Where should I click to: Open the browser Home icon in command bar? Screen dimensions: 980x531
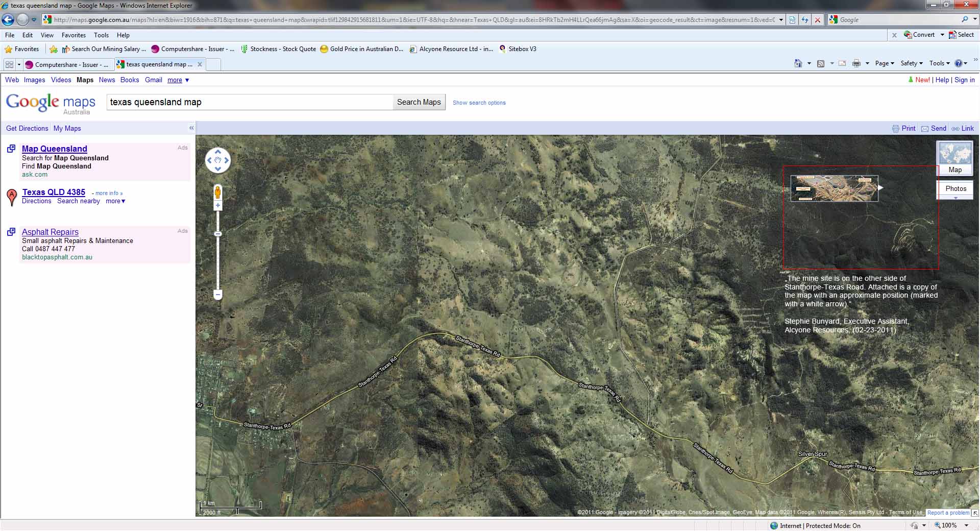pos(798,63)
